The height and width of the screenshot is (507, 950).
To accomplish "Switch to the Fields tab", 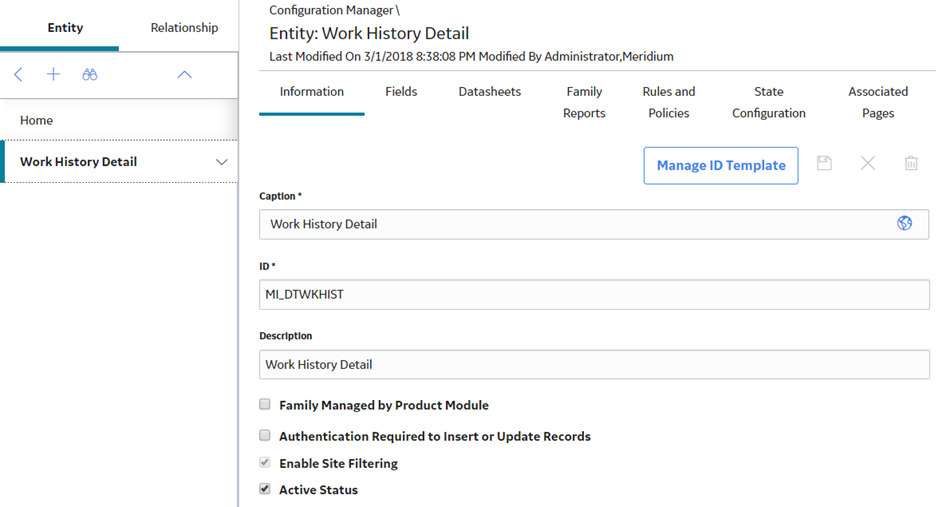I will click(x=401, y=91).
